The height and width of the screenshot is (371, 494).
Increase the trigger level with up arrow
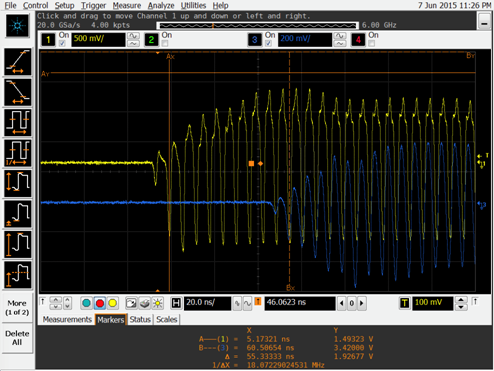[x=461, y=300]
